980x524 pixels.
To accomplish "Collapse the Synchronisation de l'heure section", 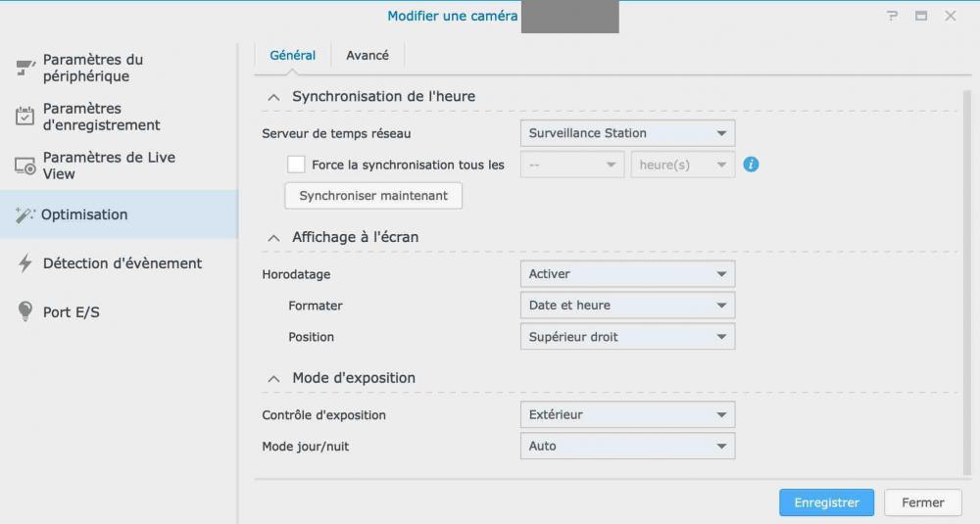I will click(x=273, y=97).
